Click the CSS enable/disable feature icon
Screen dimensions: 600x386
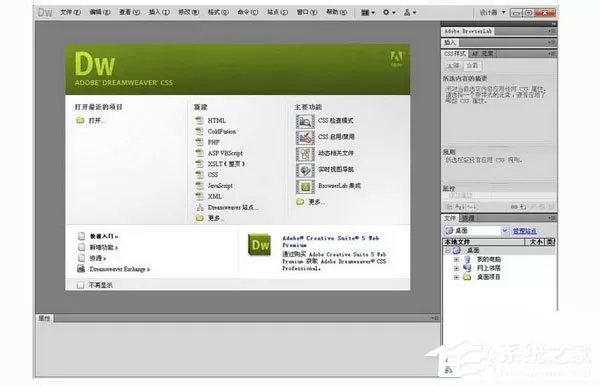pyautogui.click(x=305, y=137)
